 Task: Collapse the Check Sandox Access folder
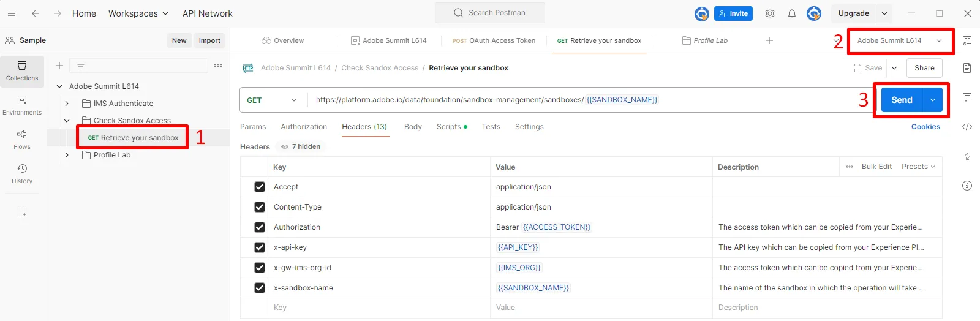tap(67, 121)
